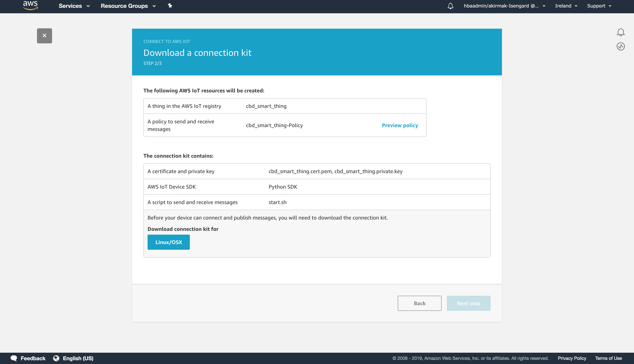
Task: Expand the Services menu
Action: click(74, 6)
